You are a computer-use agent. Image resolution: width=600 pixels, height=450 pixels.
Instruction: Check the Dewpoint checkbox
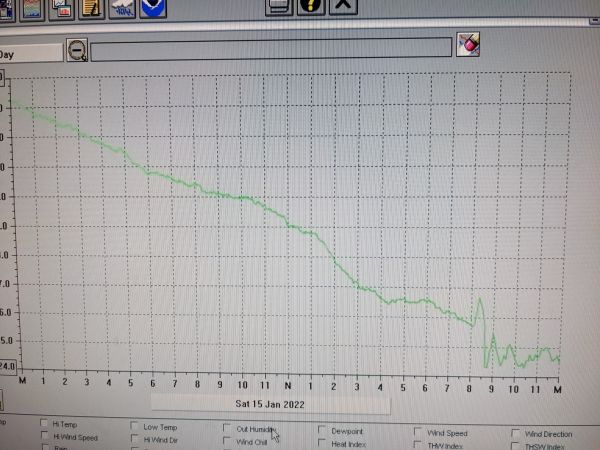click(322, 430)
